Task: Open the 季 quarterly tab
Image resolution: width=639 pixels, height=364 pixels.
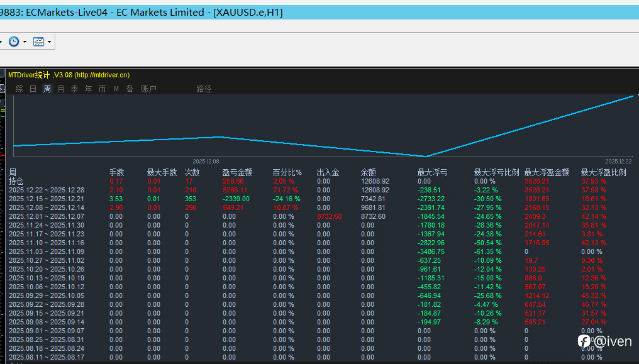Action: pos(75,89)
